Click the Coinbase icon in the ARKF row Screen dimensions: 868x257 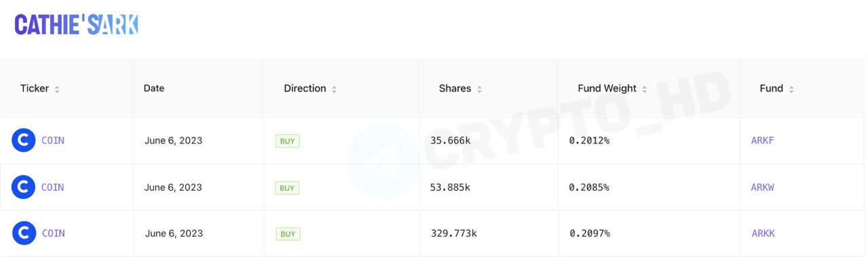24,140
